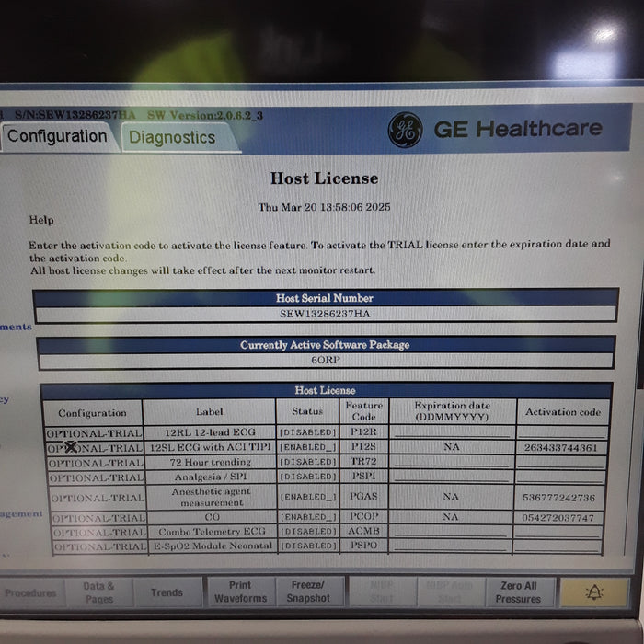Click activation code 263433744361
This screenshot has height=644, width=644.
tap(560, 448)
